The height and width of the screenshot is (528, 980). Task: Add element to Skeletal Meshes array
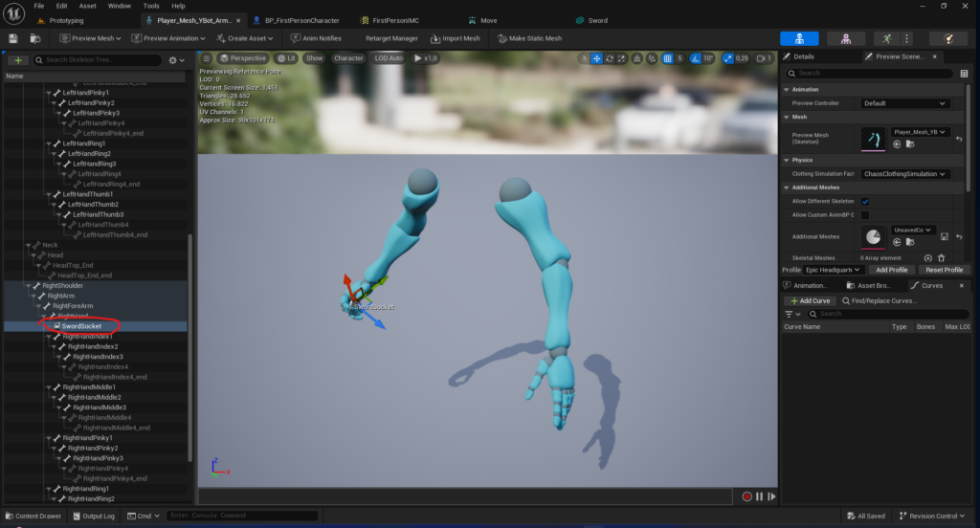tap(927, 258)
